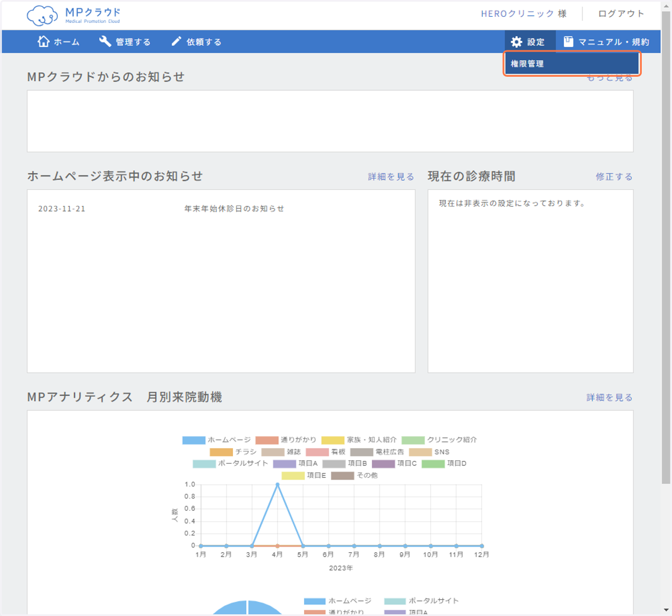
Task: Click 修正する for 診療時間
Action: [614, 176]
